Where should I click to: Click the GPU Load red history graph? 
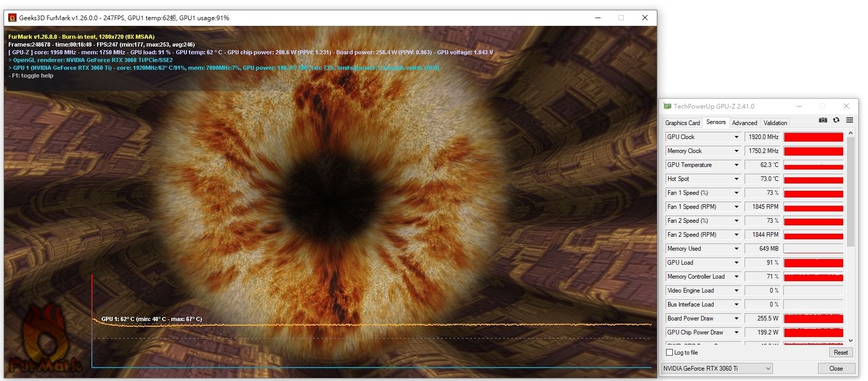point(813,263)
